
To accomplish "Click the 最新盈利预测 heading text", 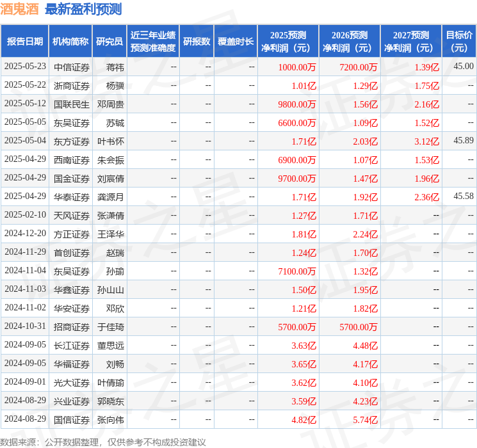I will tap(83, 9).
